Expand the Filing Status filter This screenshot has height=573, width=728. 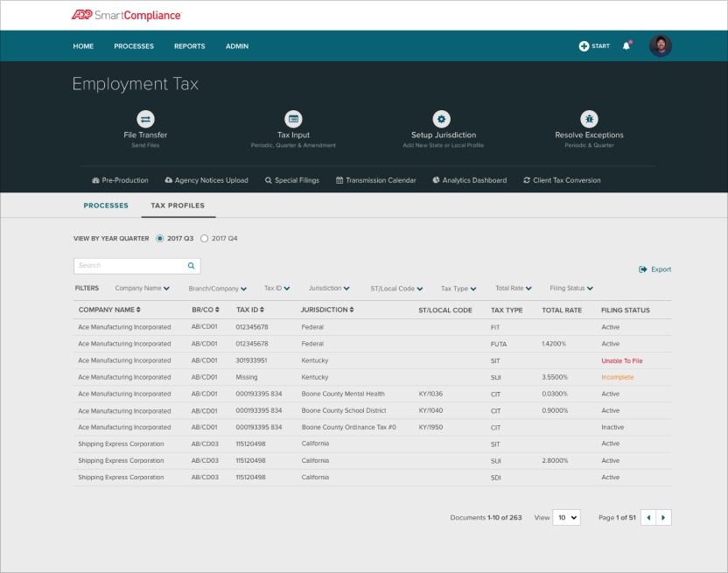571,289
